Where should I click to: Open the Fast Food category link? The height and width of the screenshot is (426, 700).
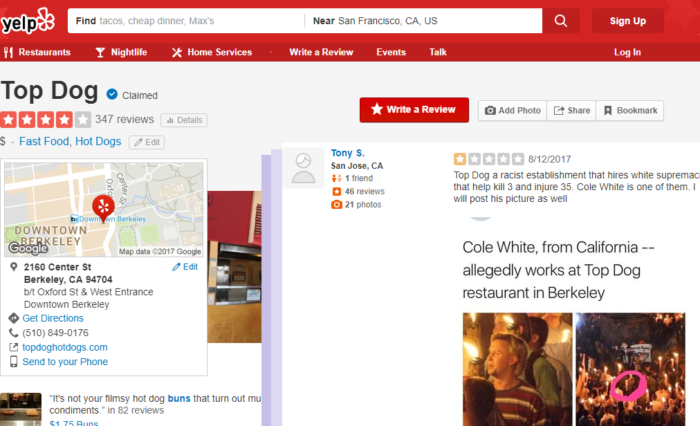tap(44, 141)
